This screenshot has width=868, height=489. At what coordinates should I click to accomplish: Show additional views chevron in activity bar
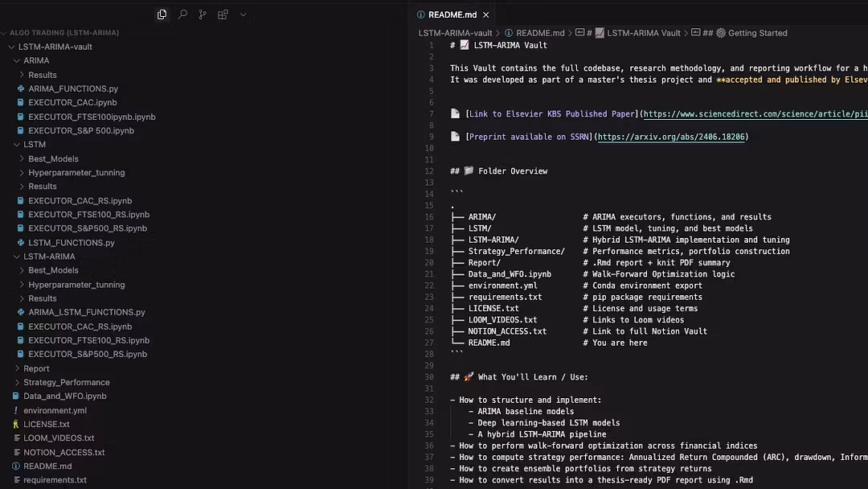[243, 14]
